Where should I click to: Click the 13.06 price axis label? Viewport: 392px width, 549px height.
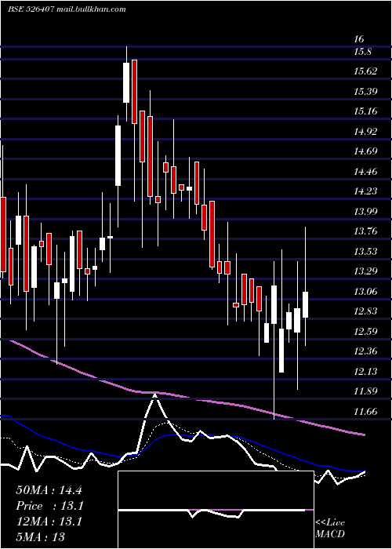coord(365,291)
